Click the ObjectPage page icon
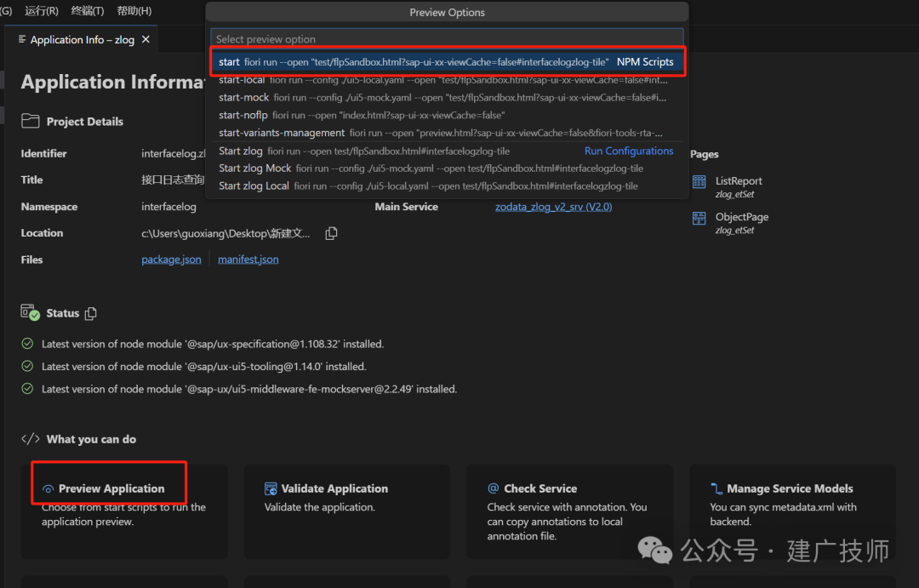The height and width of the screenshot is (588, 919). pos(699,218)
